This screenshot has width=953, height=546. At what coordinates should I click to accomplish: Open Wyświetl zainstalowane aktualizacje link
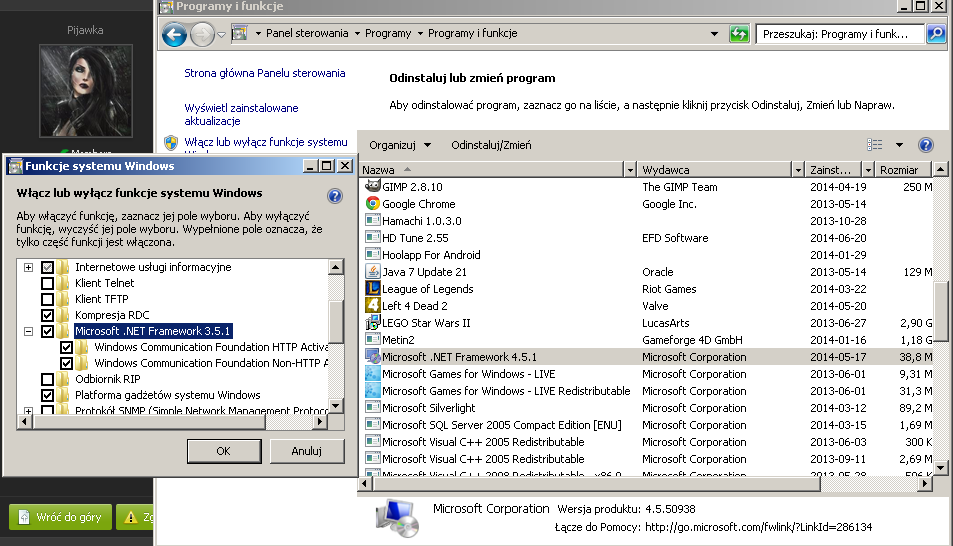click(x=241, y=114)
